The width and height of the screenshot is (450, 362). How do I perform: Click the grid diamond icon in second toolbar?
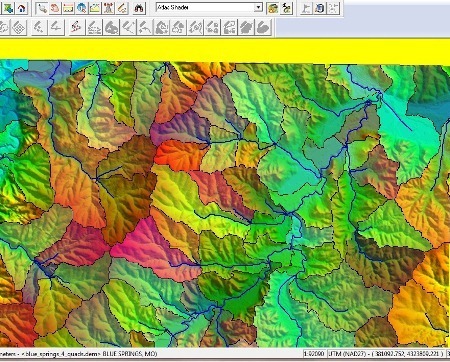[19, 27]
